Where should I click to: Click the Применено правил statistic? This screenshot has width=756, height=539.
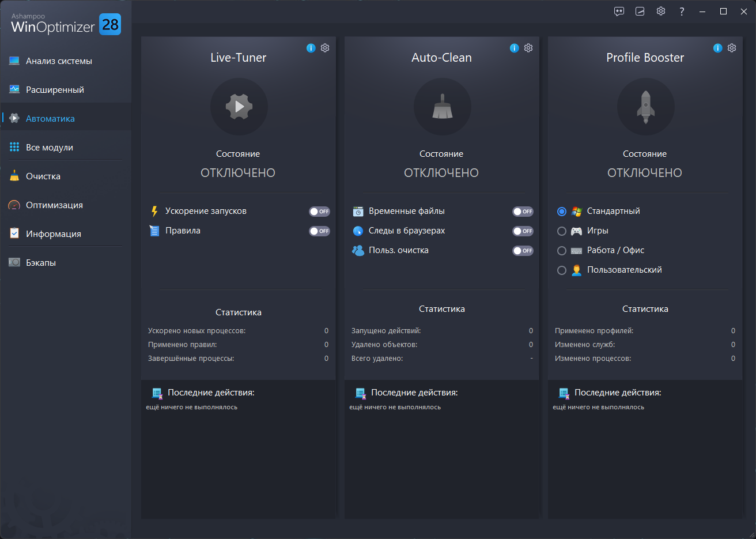pos(238,345)
